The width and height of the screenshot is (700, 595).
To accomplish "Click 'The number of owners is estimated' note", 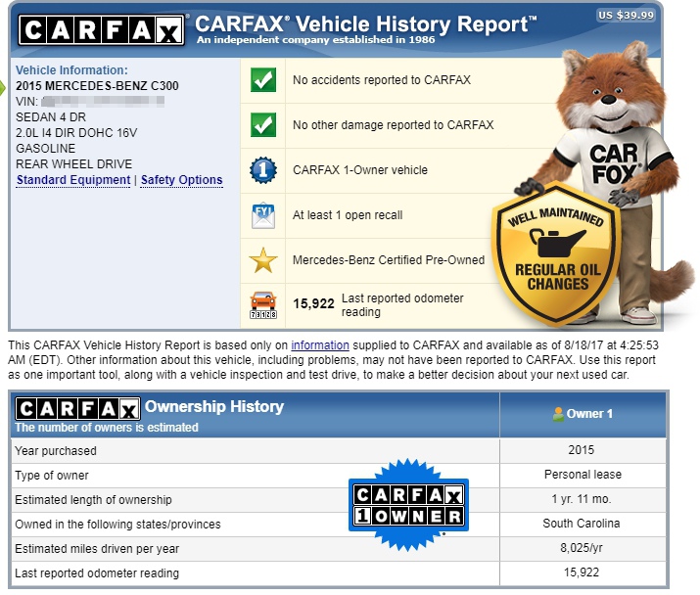I will [x=107, y=428].
